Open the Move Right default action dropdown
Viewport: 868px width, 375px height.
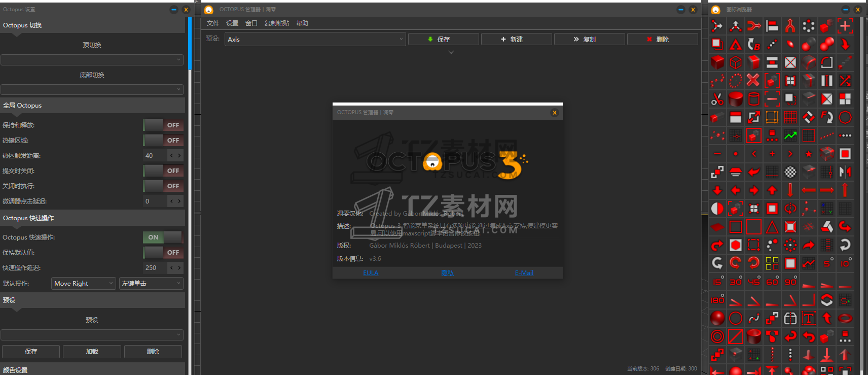tap(84, 284)
